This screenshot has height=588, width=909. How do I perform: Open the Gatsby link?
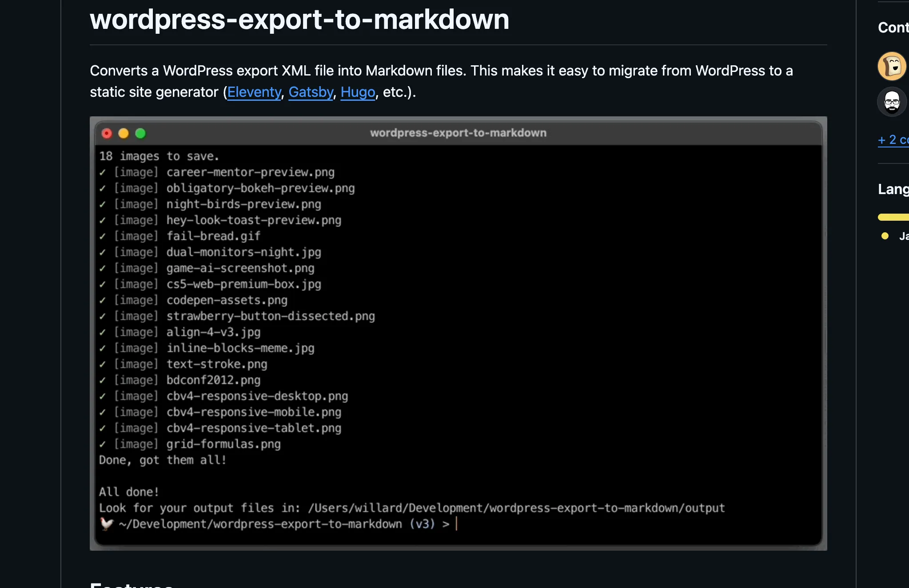pyautogui.click(x=311, y=92)
